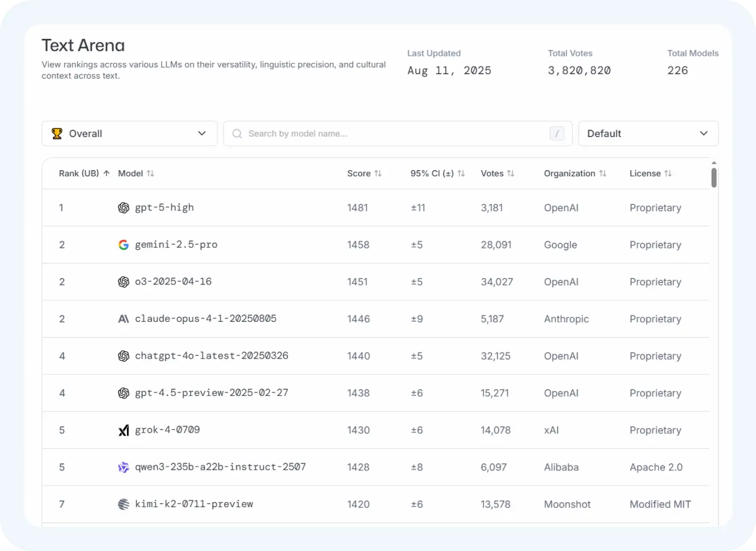Click the OpenAI logo beside gpt-5-high

pos(123,208)
